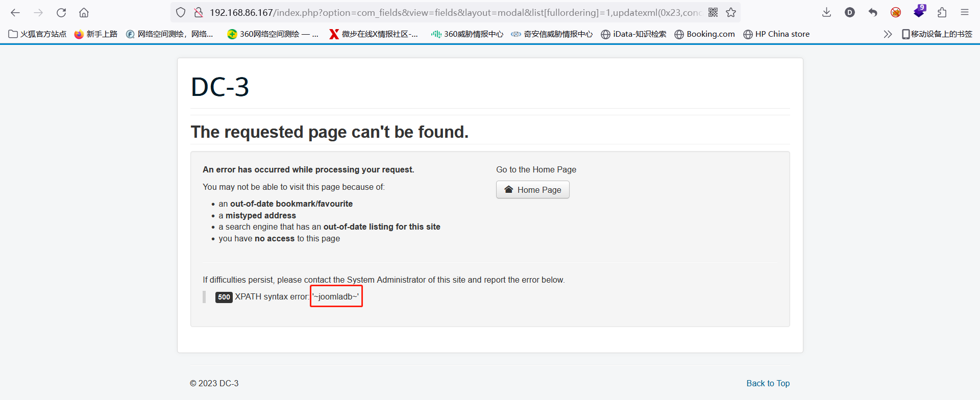The width and height of the screenshot is (980, 400).
Task: Open the 360网络空间测绘 bookmark
Action: [x=273, y=34]
